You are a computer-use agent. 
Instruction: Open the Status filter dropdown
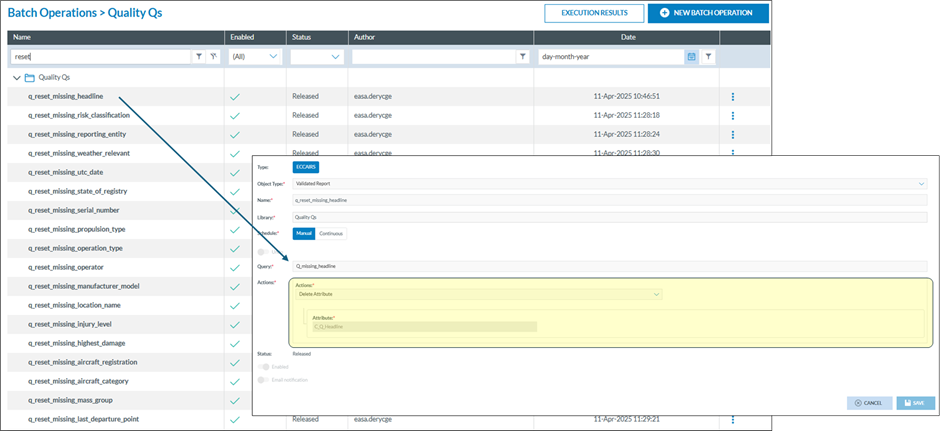pos(315,57)
